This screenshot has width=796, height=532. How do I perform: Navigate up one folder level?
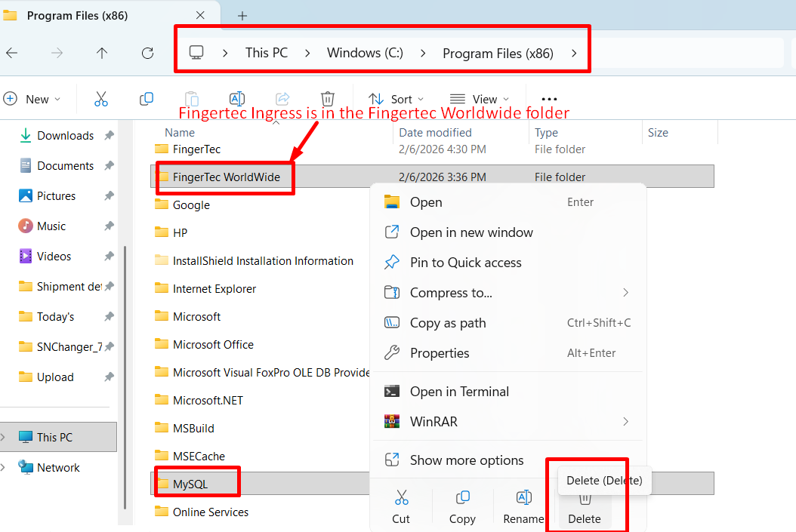102,53
